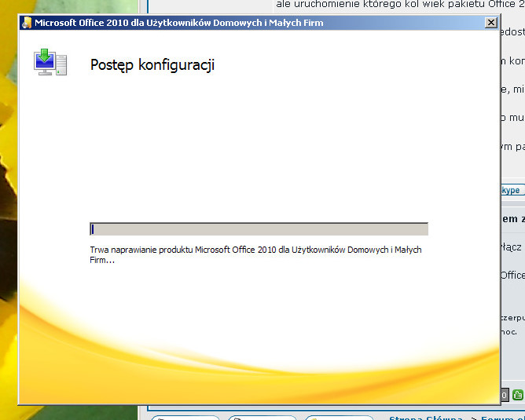Click the Skype button in browser window
Screen dimensions: 525x420
512,190
